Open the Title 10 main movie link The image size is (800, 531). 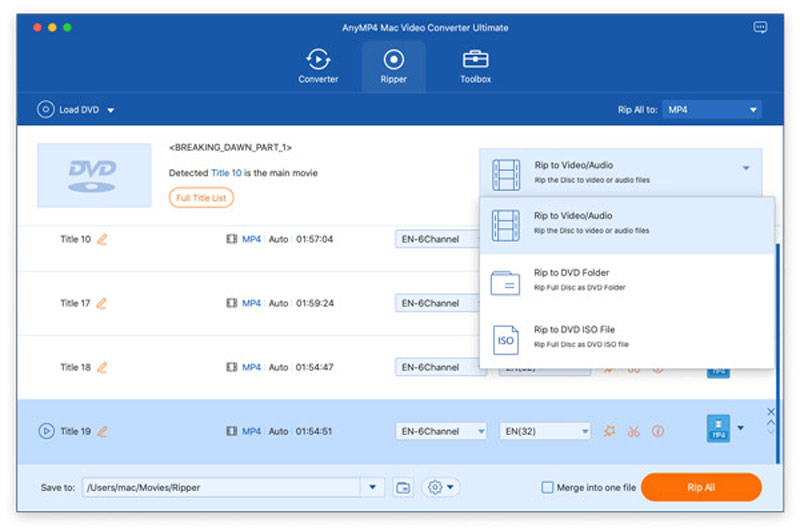(x=226, y=173)
